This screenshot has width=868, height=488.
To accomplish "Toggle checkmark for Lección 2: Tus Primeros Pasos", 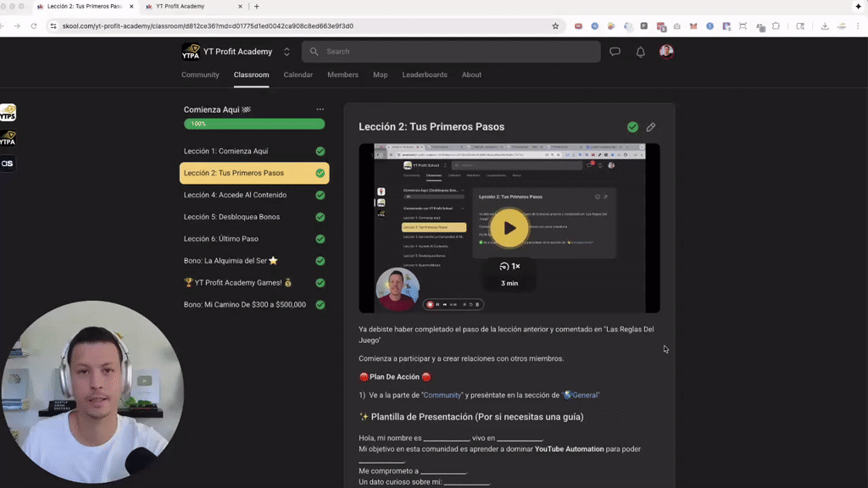I will (x=320, y=173).
